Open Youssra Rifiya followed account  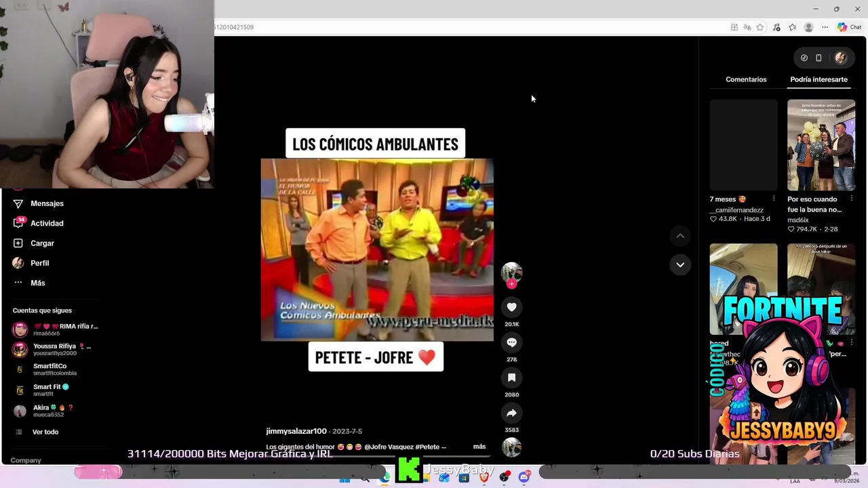point(52,350)
